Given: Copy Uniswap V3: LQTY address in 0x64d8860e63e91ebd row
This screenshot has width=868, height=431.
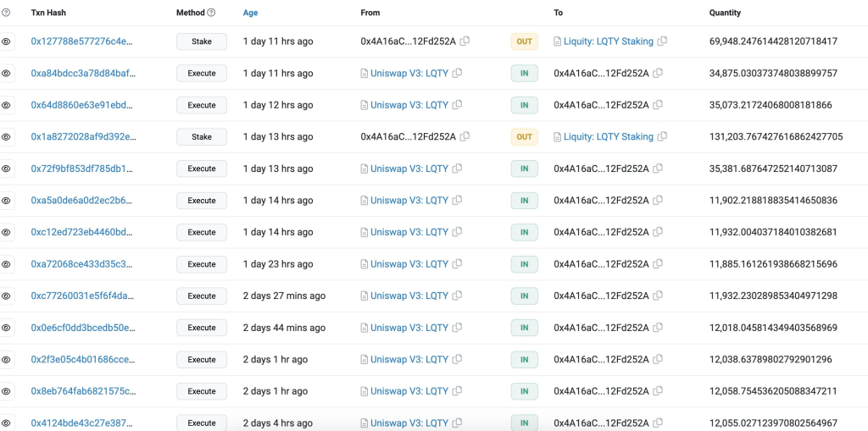Looking at the screenshot, I should coord(457,104).
